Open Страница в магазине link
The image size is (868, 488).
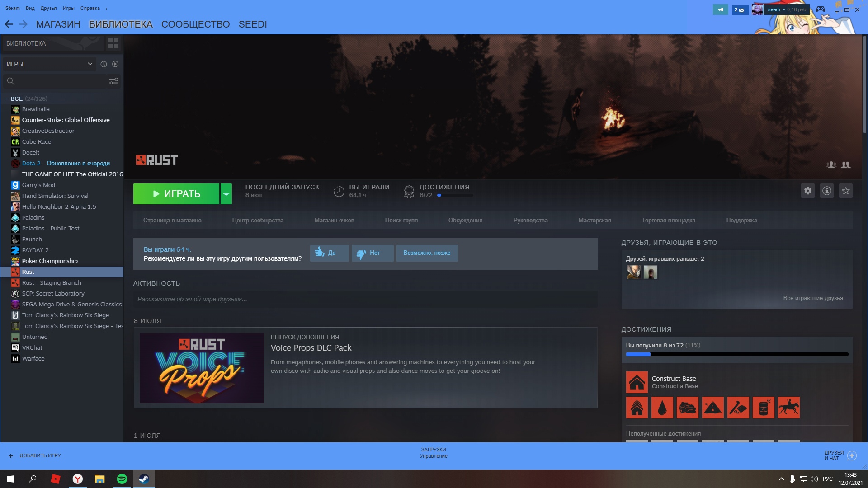coord(172,221)
